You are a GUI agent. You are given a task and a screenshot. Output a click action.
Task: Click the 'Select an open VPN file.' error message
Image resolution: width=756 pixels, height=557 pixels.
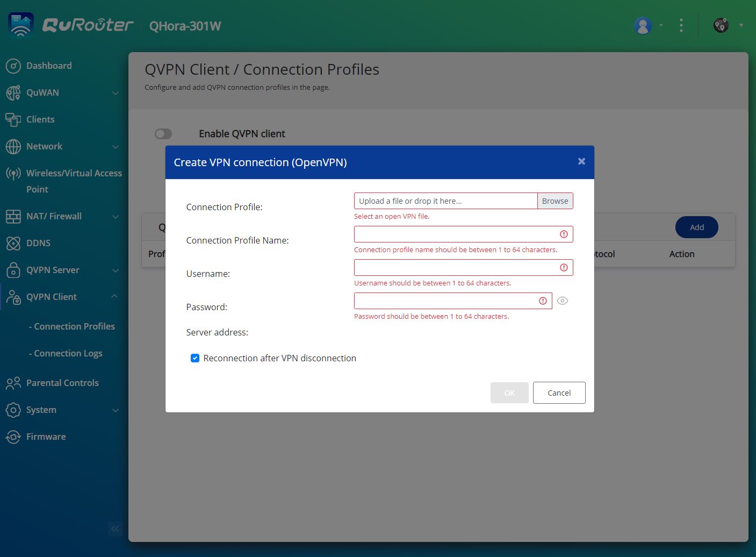[392, 216]
